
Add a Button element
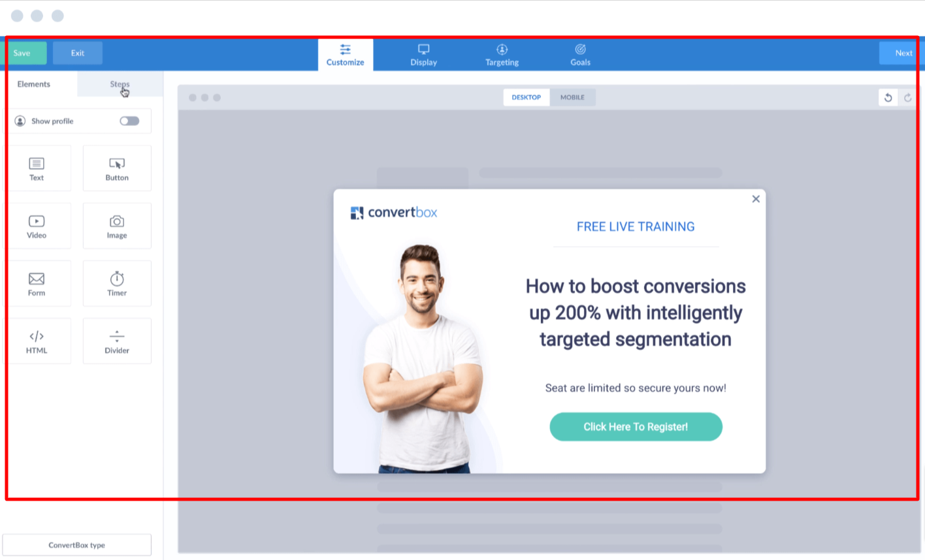point(117,168)
